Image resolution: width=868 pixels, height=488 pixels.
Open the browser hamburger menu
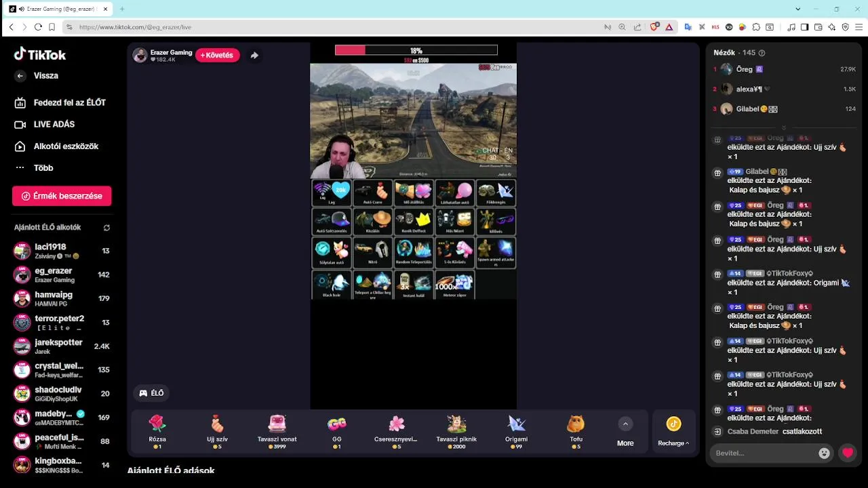point(859,27)
